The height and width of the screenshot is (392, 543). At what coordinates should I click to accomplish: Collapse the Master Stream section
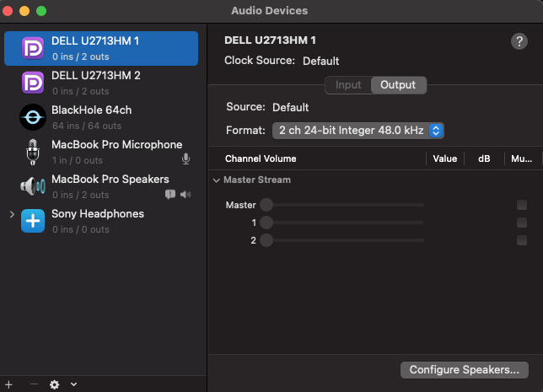217,180
